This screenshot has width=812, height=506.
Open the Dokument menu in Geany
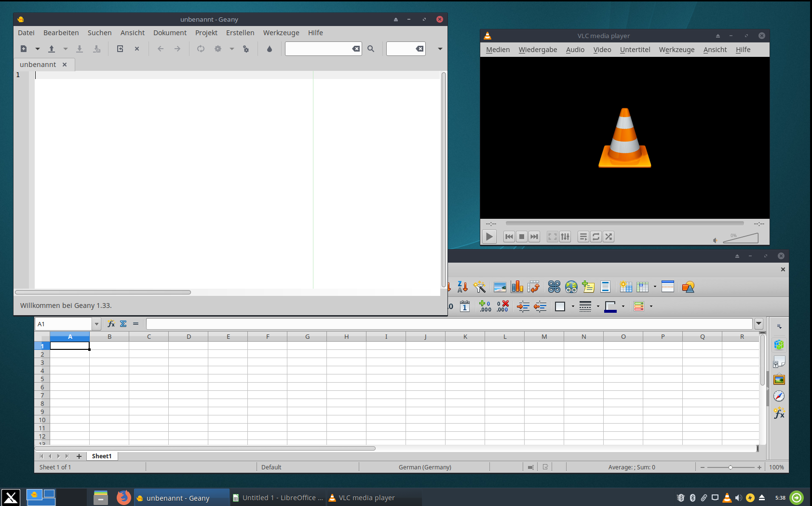point(170,33)
